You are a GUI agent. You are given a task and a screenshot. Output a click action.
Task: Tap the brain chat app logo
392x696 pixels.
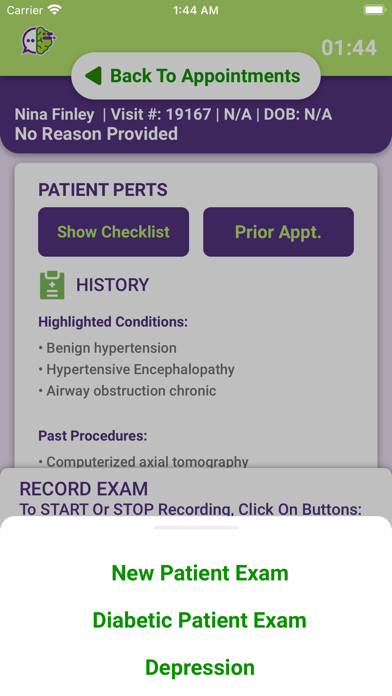[39, 41]
